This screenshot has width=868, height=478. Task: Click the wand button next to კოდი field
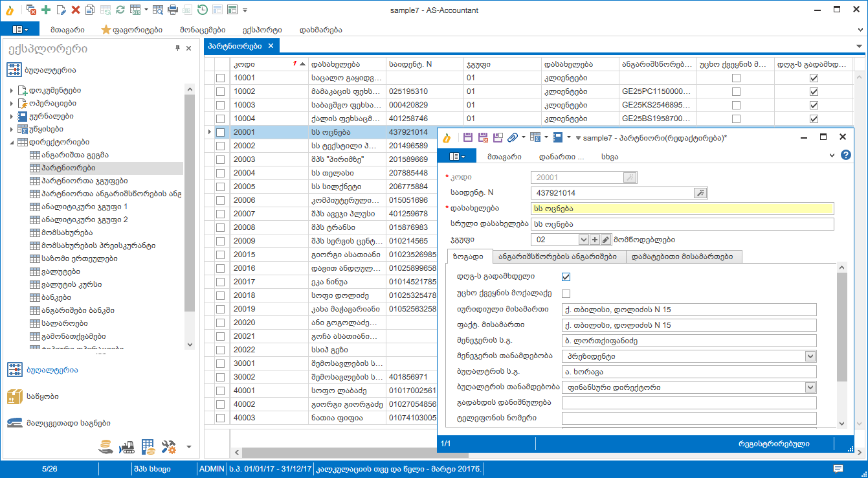[x=630, y=177]
